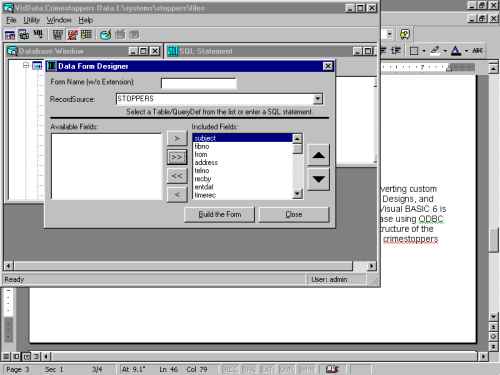
Task: Click Included Fields list scroll-down arrow
Action: coord(297,194)
